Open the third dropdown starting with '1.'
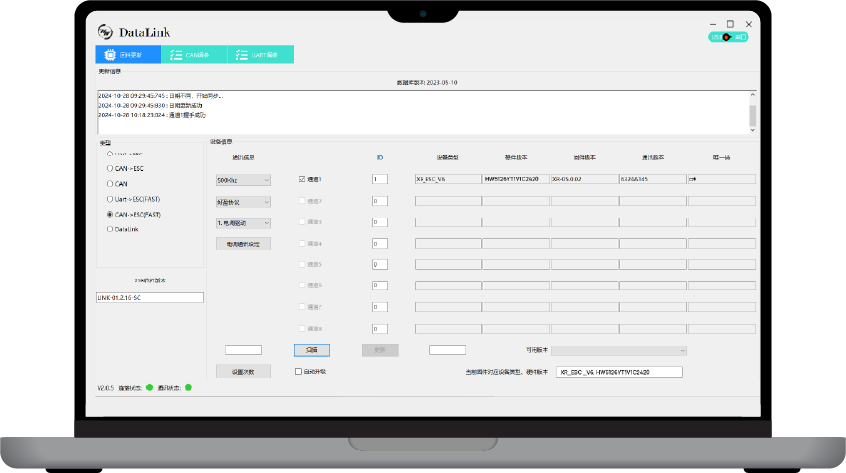The height and width of the screenshot is (473, 846). click(x=243, y=222)
